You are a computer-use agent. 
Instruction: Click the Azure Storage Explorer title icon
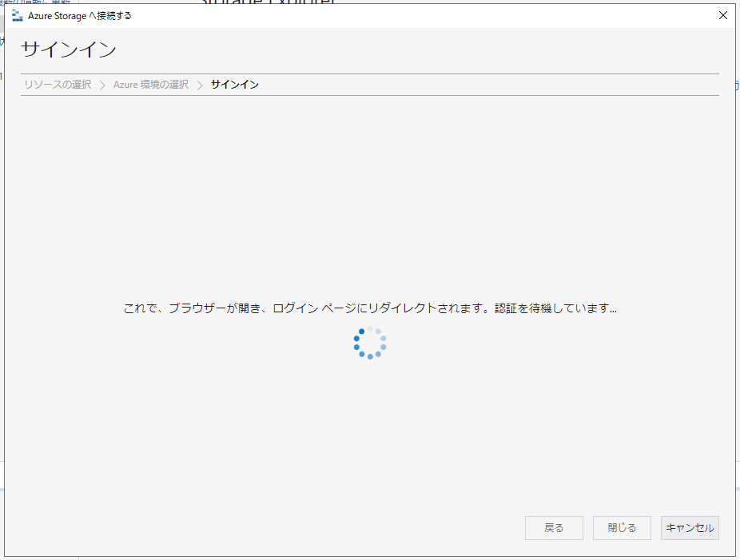click(x=18, y=15)
